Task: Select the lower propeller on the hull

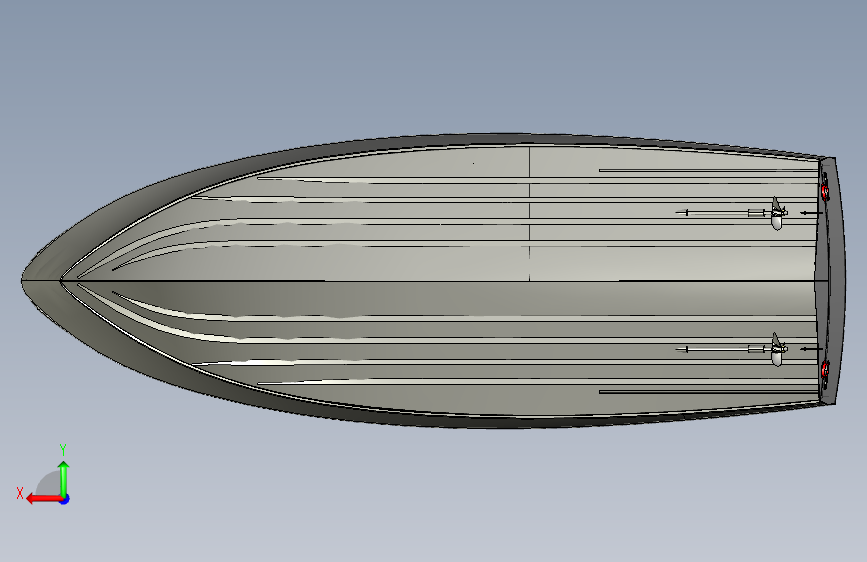Action: click(x=777, y=349)
